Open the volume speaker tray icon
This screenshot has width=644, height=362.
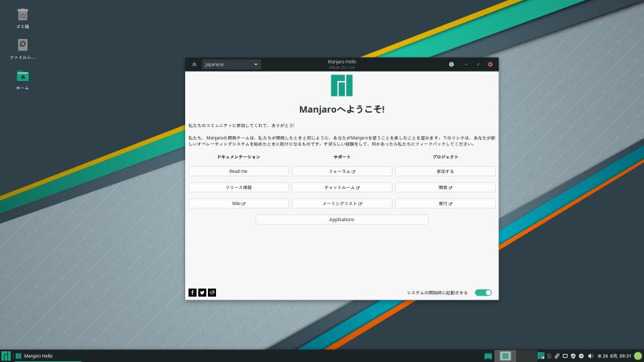point(590,356)
